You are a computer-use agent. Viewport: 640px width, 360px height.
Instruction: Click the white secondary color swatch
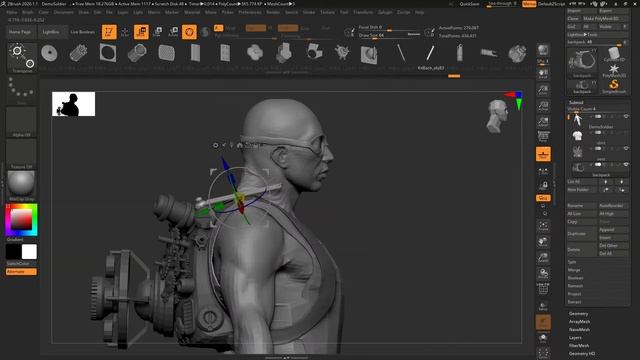pos(29,252)
